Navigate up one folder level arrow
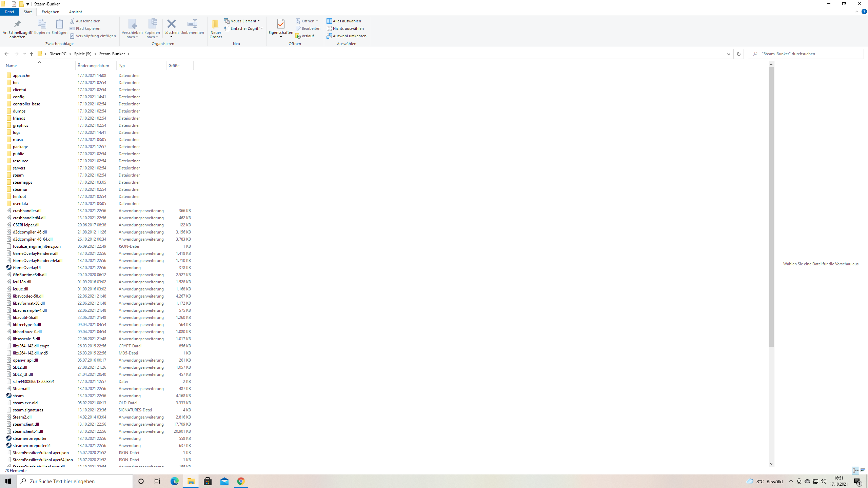 tap(32, 54)
